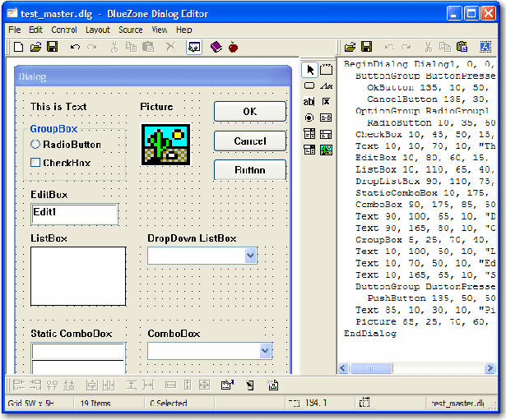This screenshot has width=506, height=420.
Task: Save using the source pane disk icon
Action: (x=367, y=47)
